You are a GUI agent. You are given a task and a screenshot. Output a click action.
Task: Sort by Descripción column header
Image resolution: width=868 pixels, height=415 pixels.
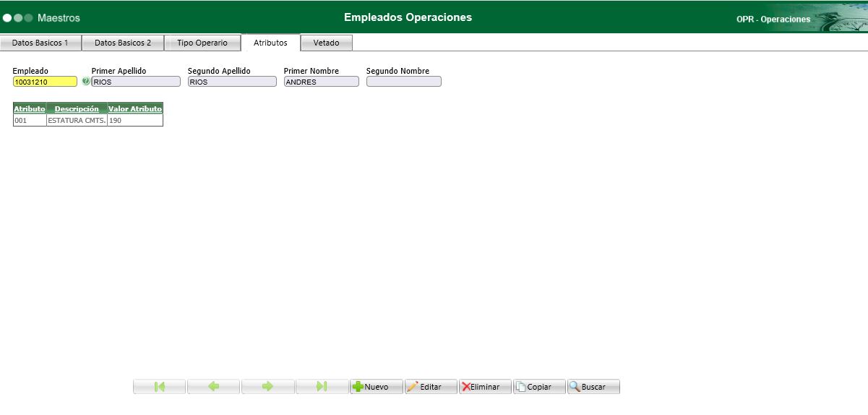point(77,108)
